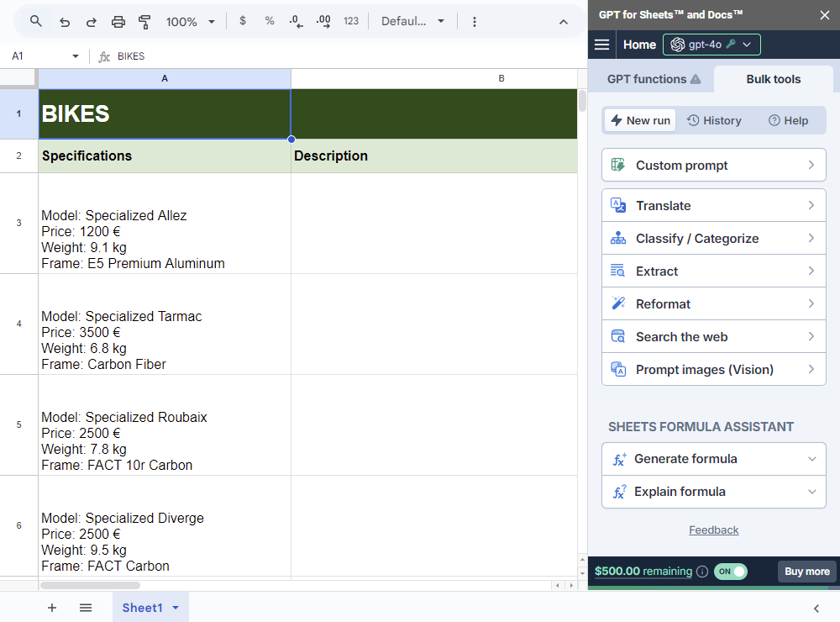
Task: Open the Feedback link
Action: (714, 530)
